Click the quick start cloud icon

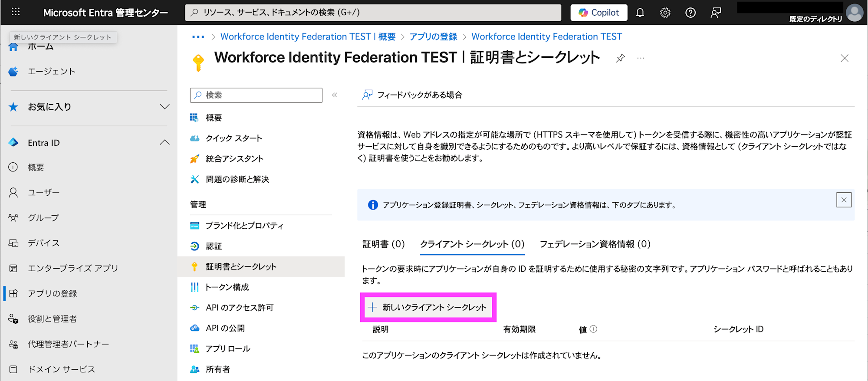[195, 138]
